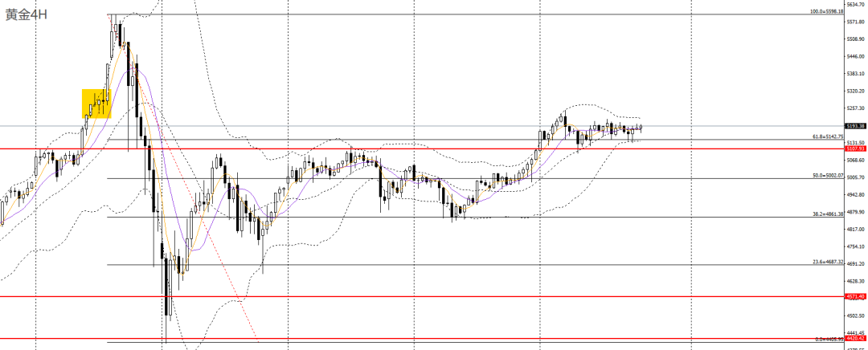Click the 5320.20 price axis label
Image resolution: width=868 pixels, height=350 pixels.
click(855, 91)
